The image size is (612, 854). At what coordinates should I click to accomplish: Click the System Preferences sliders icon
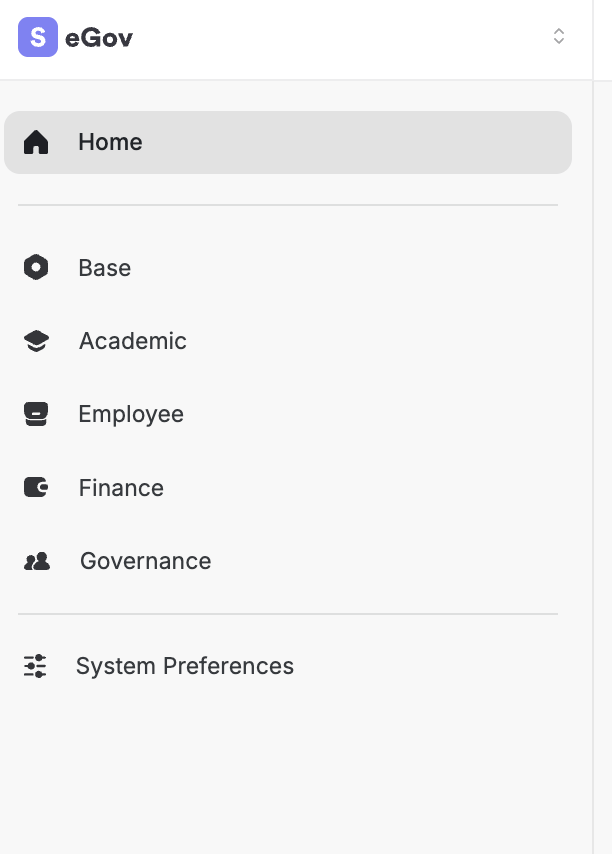(x=35, y=666)
